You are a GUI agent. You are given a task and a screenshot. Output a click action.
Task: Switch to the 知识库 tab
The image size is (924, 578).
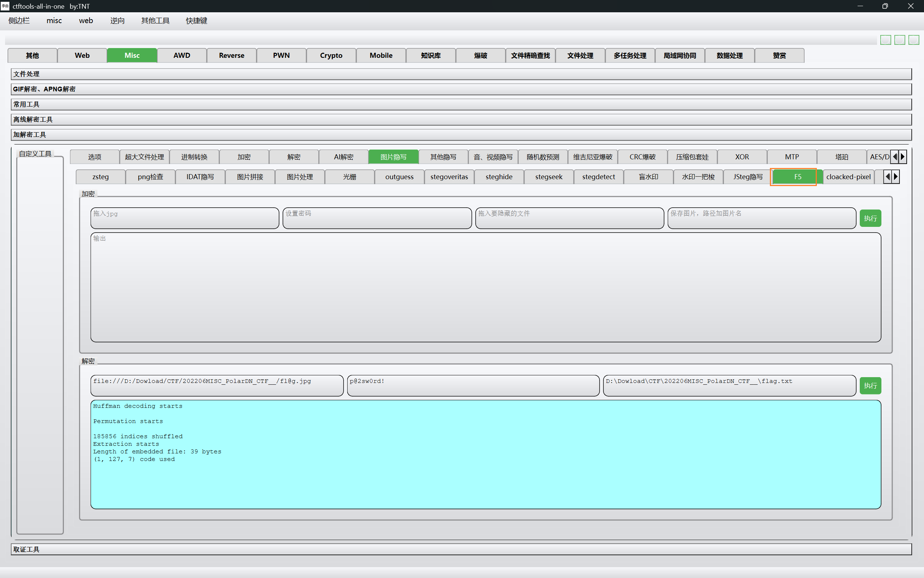point(431,55)
